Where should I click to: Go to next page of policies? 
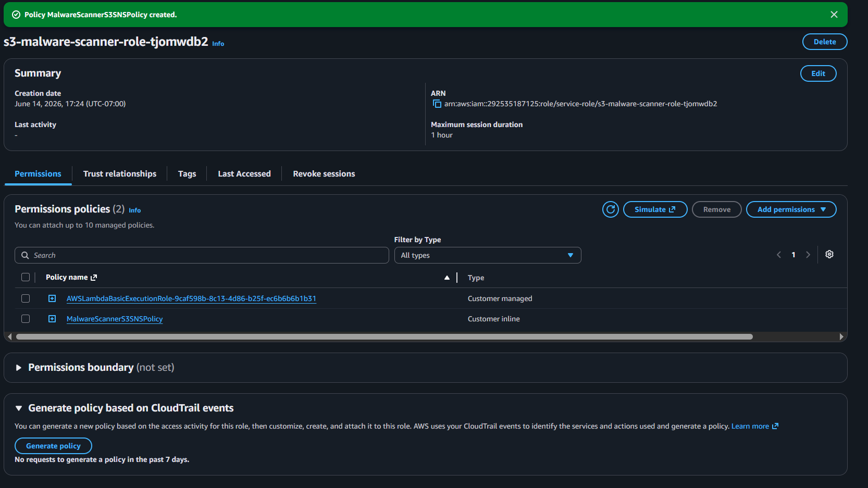point(808,255)
